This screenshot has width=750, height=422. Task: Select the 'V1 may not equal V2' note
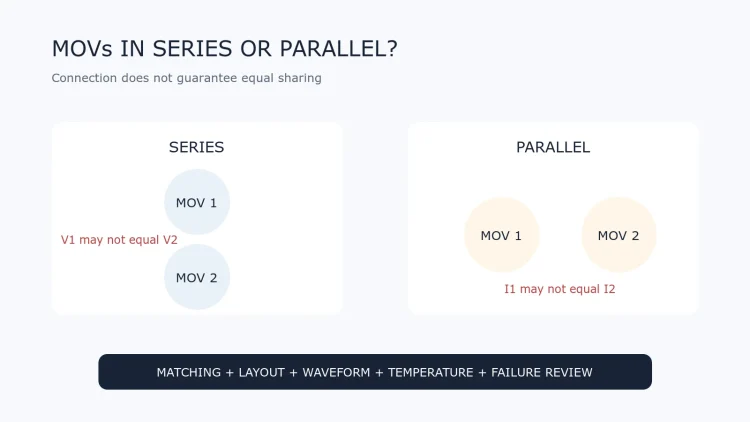click(x=119, y=240)
